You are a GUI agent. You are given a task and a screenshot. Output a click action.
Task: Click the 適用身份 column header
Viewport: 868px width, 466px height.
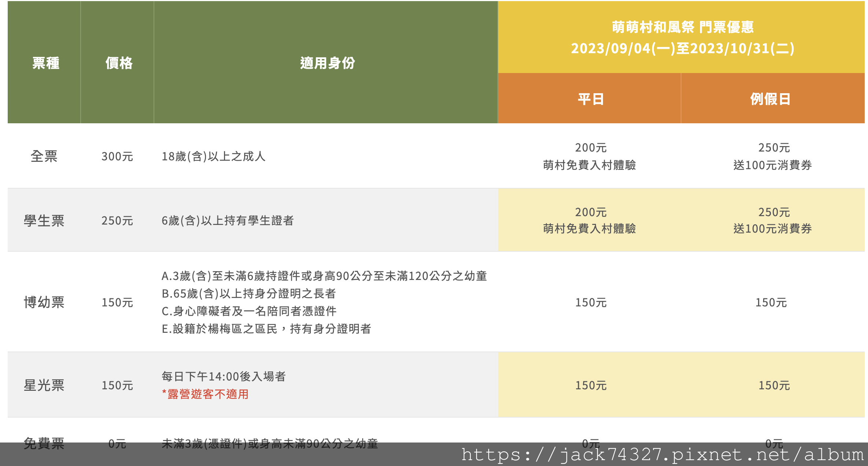(x=327, y=63)
